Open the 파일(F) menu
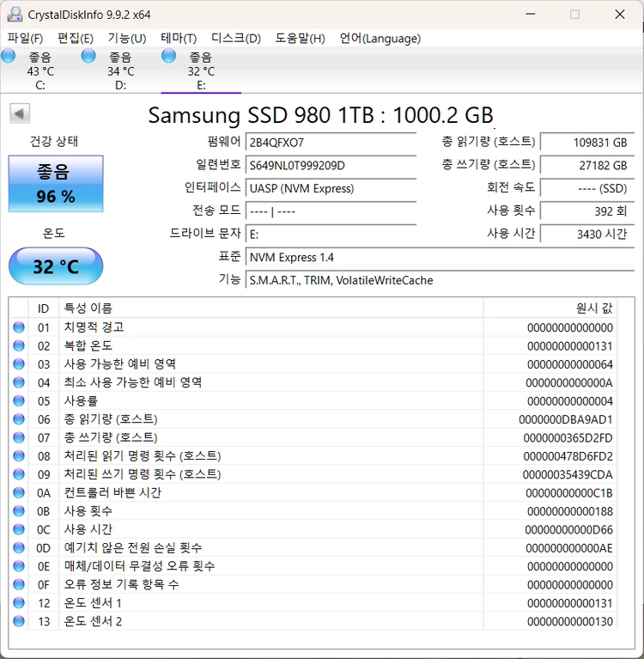644x659 pixels. click(x=25, y=39)
